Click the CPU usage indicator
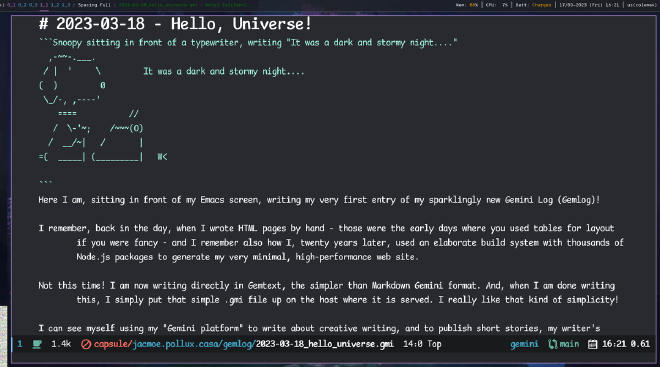 (x=497, y=5)
